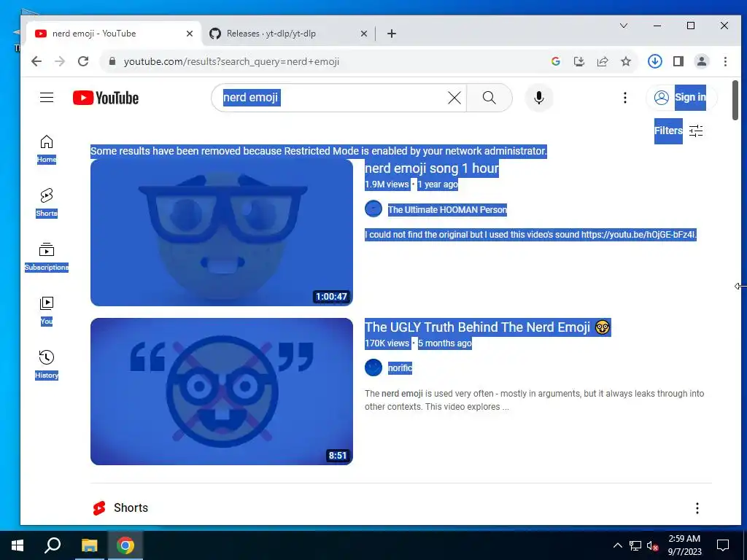Image resolution: width=747 pixels, height=560 pixels.
Task: Share this page via address bar icon
Action: pos(603,61)
